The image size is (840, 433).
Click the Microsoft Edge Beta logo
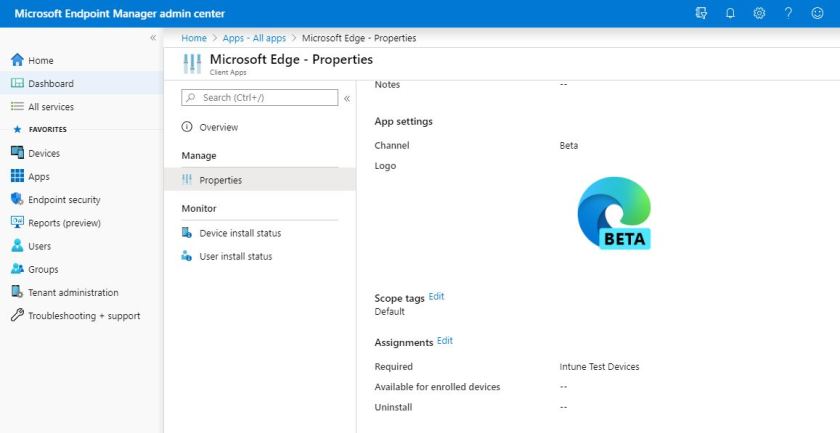click(x=614, y=212)
